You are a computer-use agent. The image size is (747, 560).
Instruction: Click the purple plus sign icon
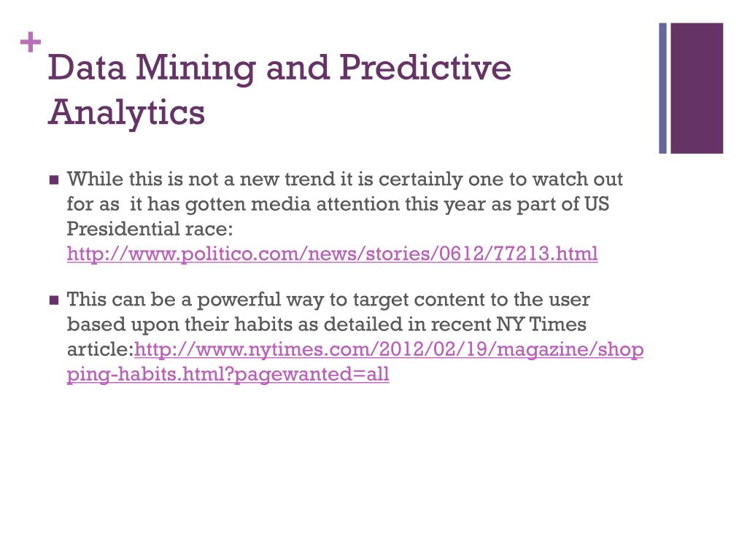pyautogui.click(x=31, y=42)
